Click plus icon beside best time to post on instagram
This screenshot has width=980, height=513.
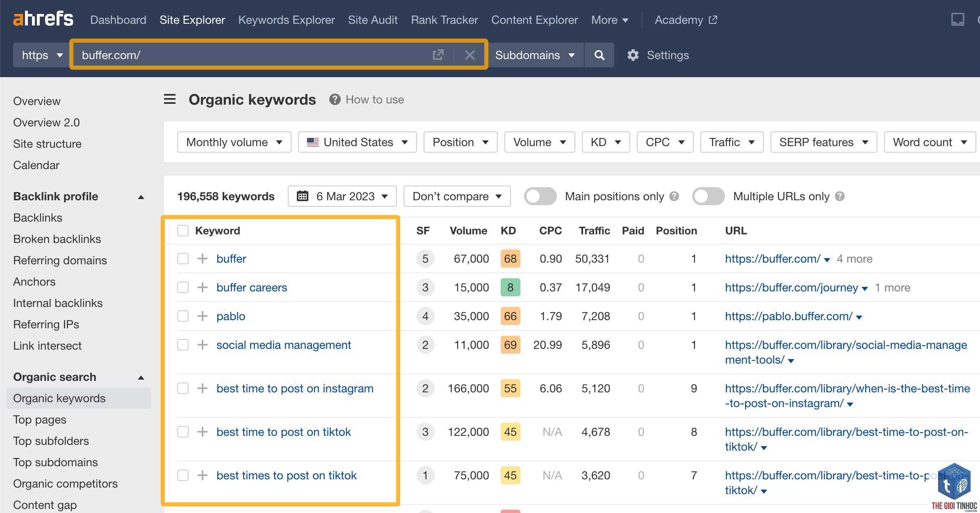[202, 388]
